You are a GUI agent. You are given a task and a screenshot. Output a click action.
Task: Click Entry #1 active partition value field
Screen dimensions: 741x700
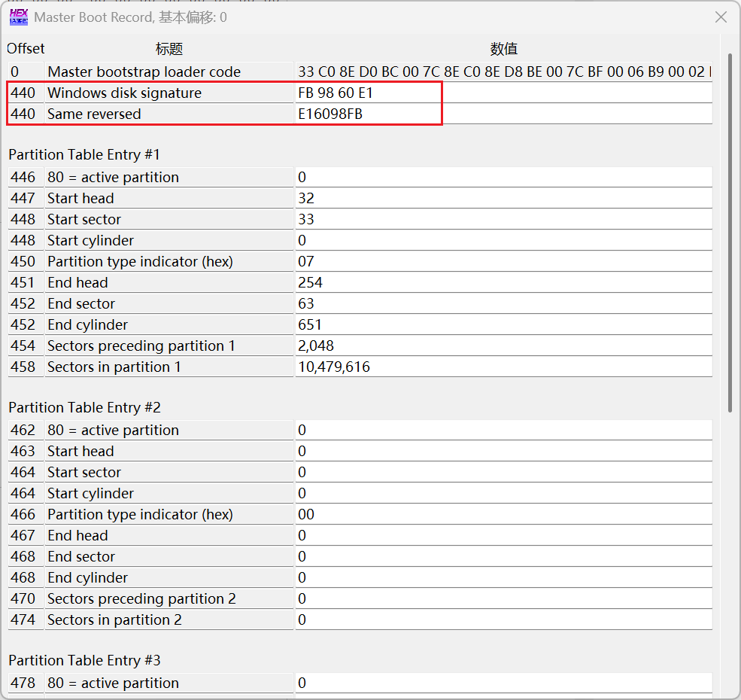(x=503, y=178)
